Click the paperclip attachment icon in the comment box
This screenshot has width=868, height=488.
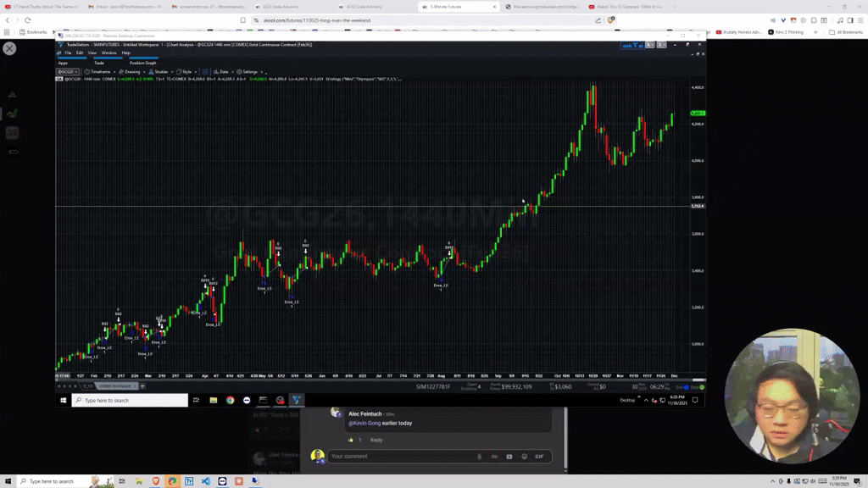(479, 456)
